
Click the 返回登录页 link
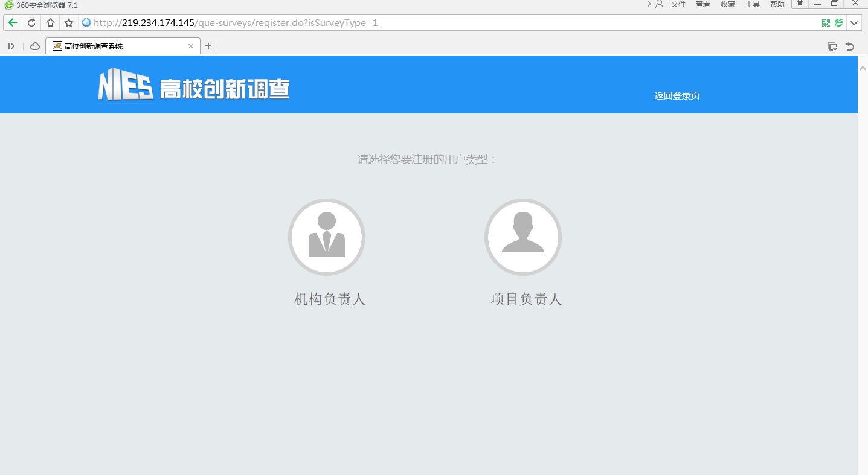tap(676, 95)
